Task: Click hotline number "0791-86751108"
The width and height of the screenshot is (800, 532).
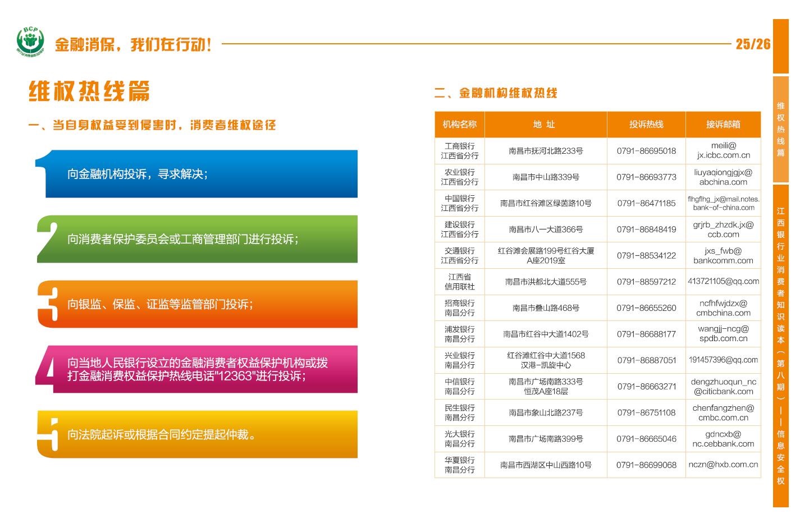Action: (646, 413)
